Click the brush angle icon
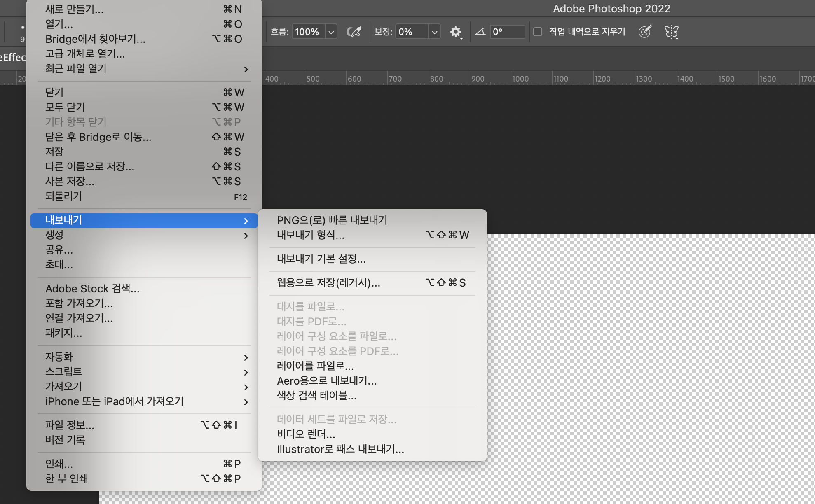This screenshot has width=815, height=504. pos(480,32)
